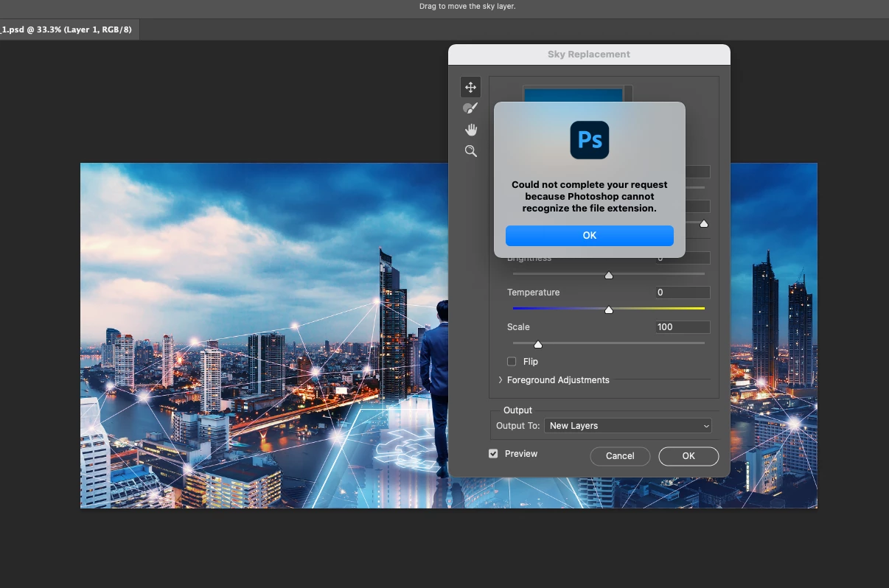
Task: Select the Sky Brush tool
Action: point(470,108)
